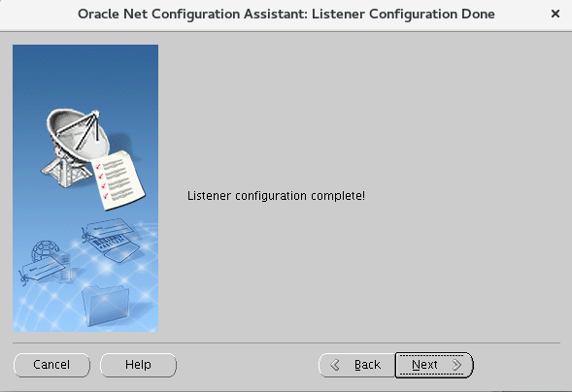572x392 pixels.
Task: Click the satellite dish illustration image
Action: tap(85, 188)
